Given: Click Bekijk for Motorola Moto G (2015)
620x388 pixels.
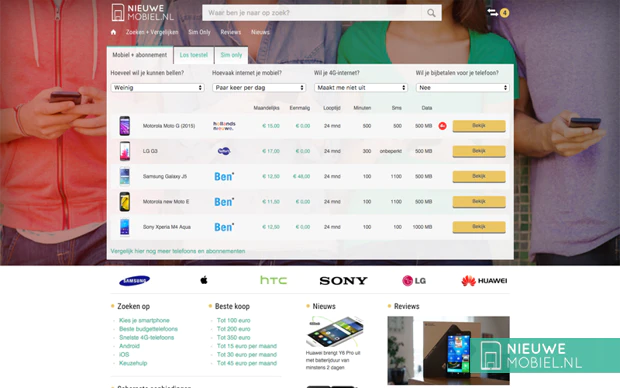Looking at the screenshot, I should point(479,126).
